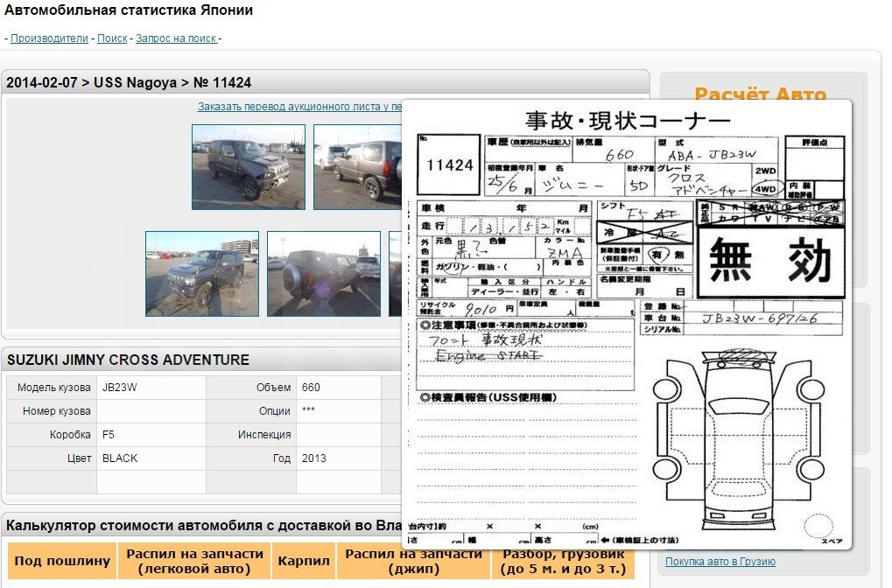
Task: Open the Запрос на поиск link
Action: pos(177,38)
